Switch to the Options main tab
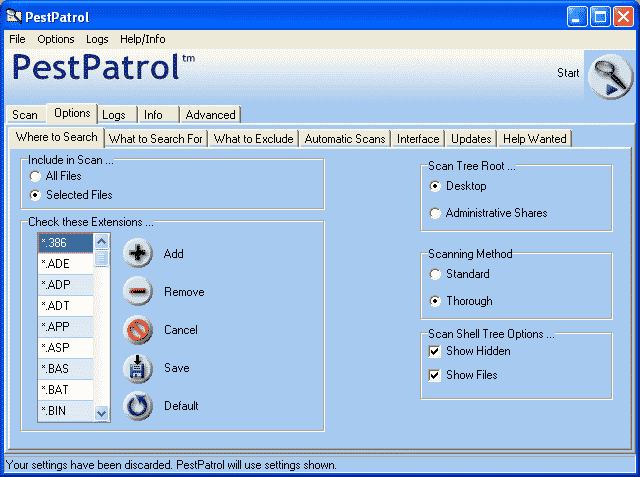The width and height of the screenshot is (640, 477). click(x=72, y=113)
